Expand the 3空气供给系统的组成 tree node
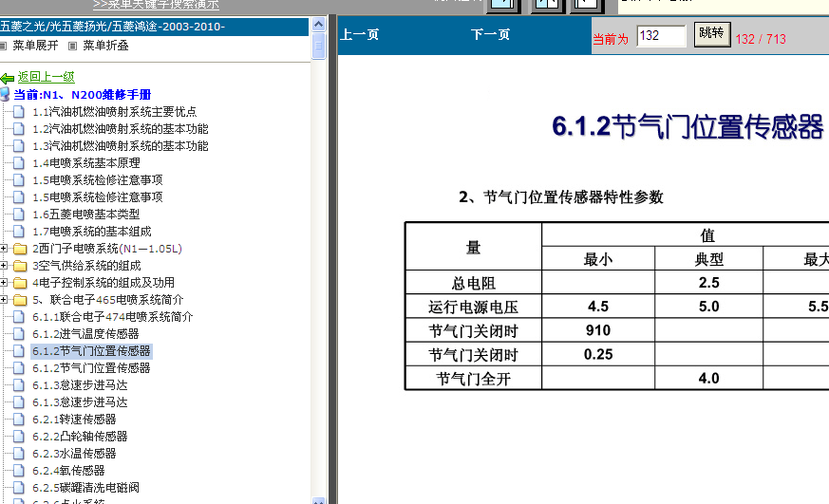 click(x=4, y=265)
